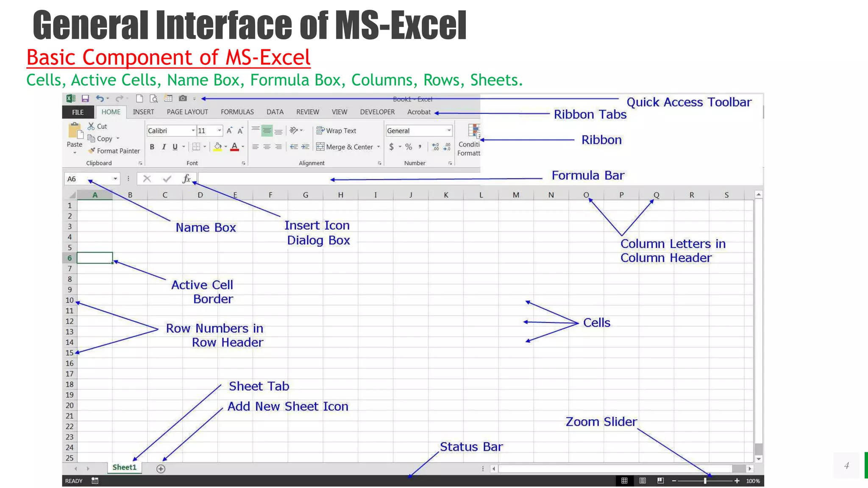Toggle Wrap Text
Image resolution: width=868 pixels, height=488 pixels.
[x=337, y=131]
